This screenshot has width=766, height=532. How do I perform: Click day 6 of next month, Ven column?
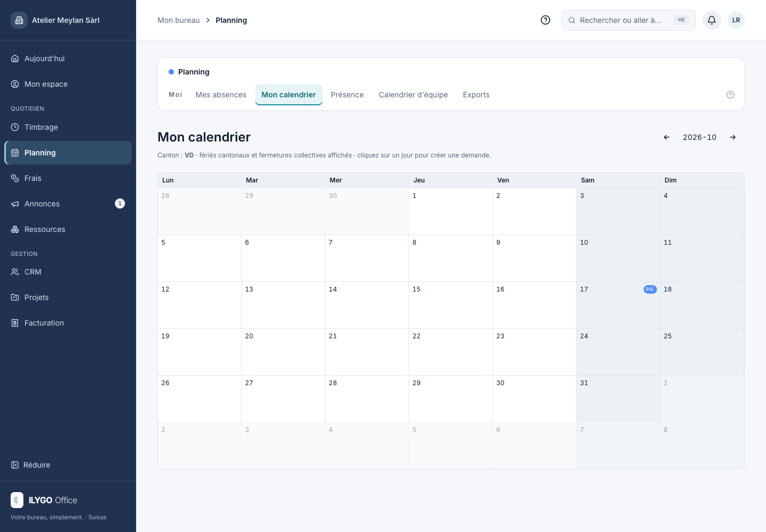coord(535,445)
